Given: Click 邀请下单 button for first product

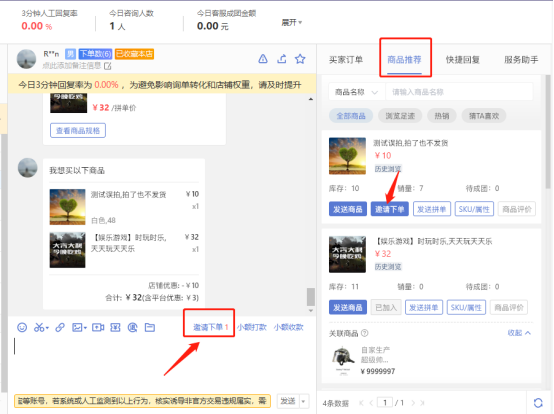Looking at the screenshot, I should click(390, 209).
